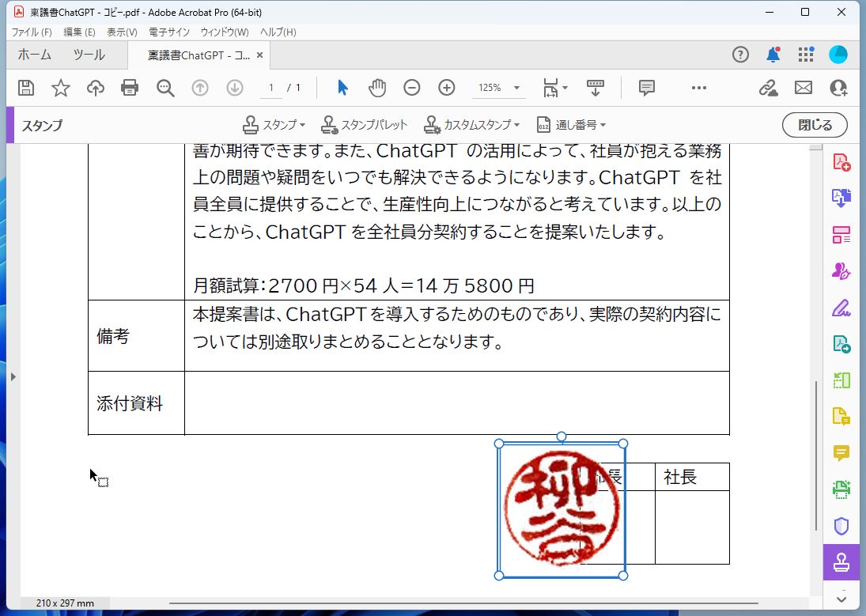
Task: Click the 閉じる button
Action: tap(815, 125)
